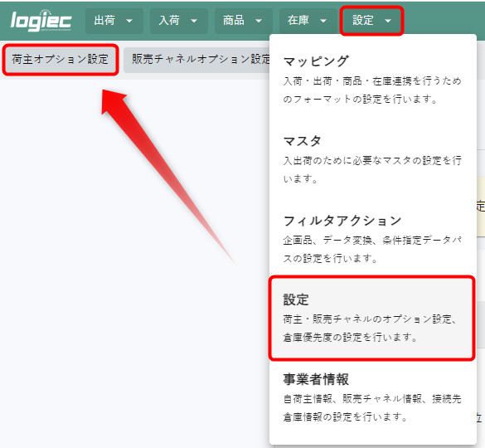Image resolution: width=485 pixels, height=448 pixels.
Task: Click the マッピング description text
Action: coord(372,90)
